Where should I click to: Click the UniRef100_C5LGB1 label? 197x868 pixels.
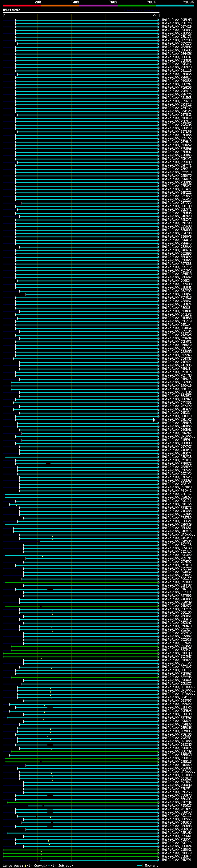[176, 528]
